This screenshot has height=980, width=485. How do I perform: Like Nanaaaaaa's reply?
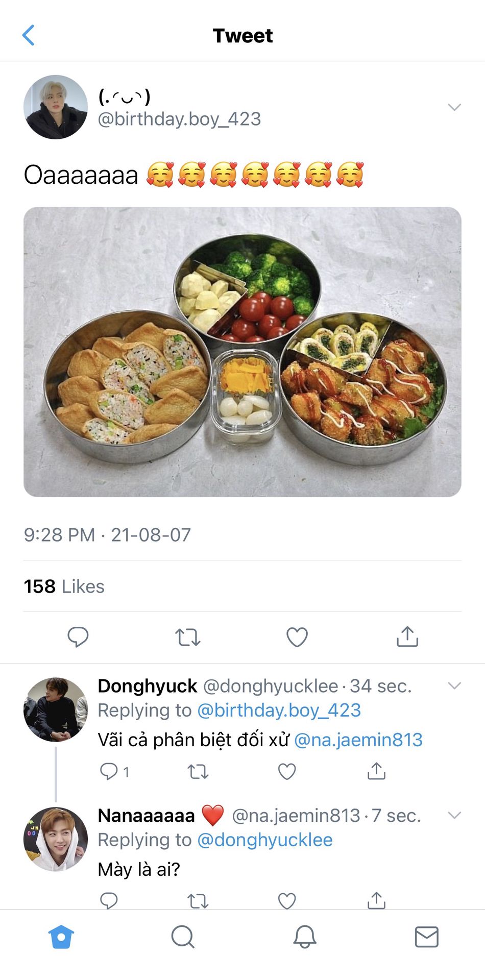(x=286, y=901)
